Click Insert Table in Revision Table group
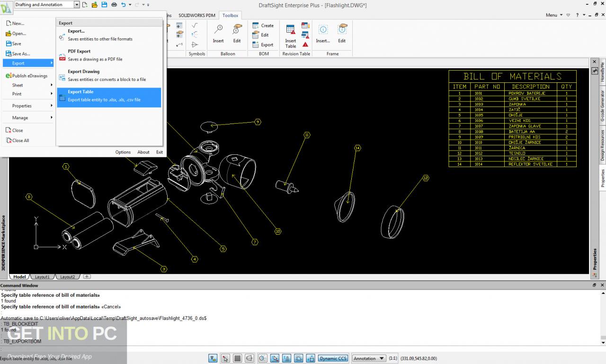The height and width of the screenshot is (364, 606). (291, 36)
